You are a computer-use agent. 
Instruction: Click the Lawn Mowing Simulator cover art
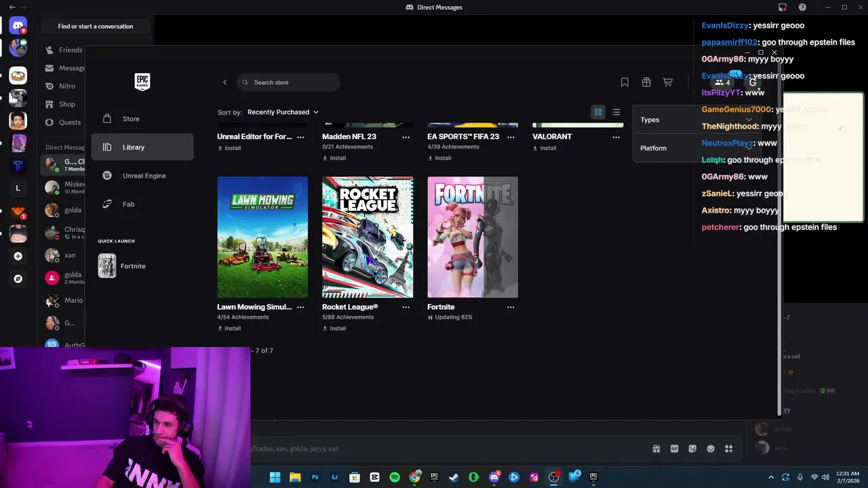click(x=262, y=237)
